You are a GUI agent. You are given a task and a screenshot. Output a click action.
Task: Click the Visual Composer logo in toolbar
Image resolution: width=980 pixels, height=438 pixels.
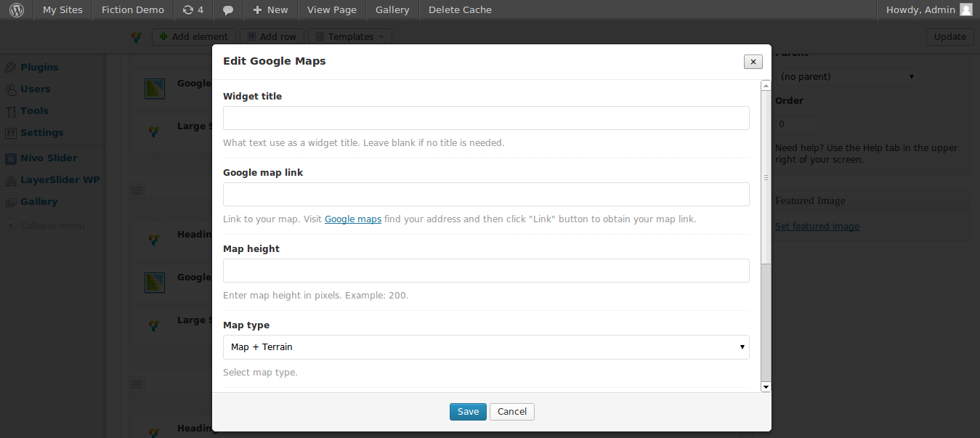136,37
